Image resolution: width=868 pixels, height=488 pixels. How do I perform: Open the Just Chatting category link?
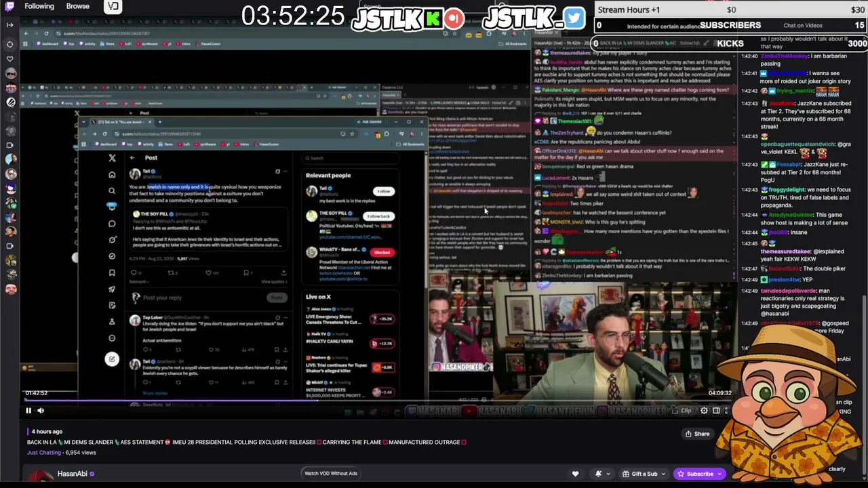(x=44, y=453)
